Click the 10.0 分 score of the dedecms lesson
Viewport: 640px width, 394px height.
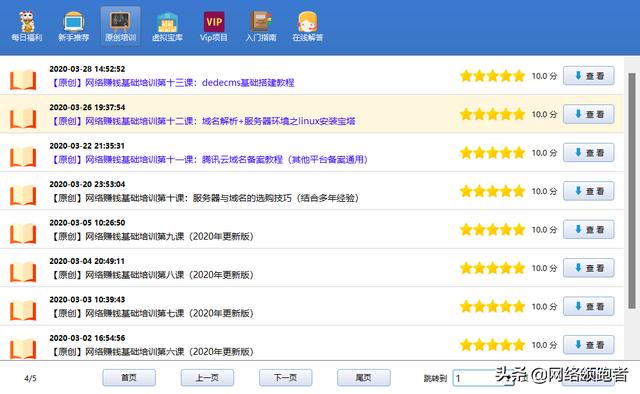[544, 76]
